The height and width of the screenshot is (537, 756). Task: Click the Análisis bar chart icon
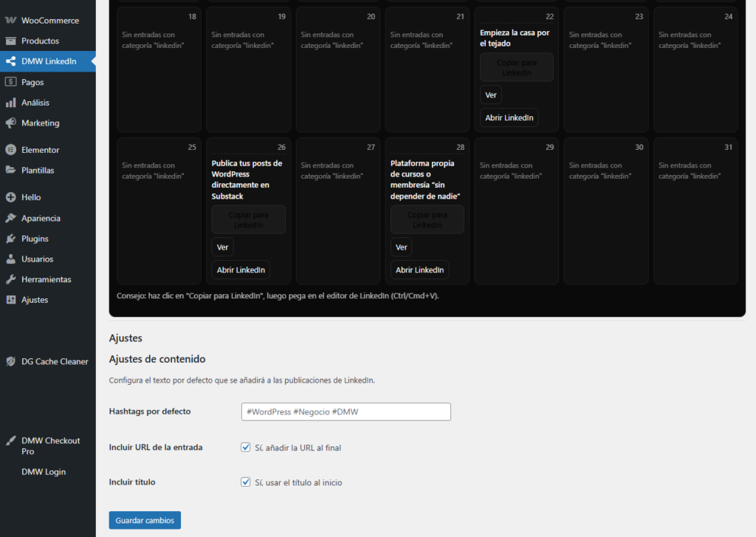[11, 103]
